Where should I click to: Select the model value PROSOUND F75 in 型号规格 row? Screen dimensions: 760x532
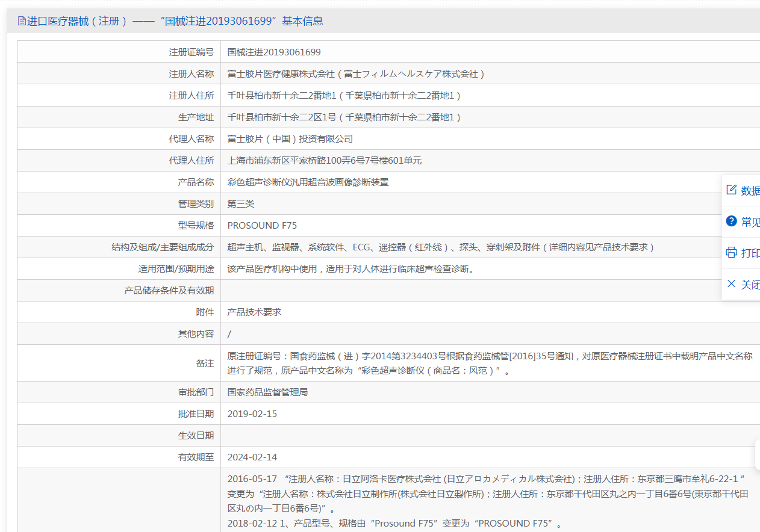262,226
